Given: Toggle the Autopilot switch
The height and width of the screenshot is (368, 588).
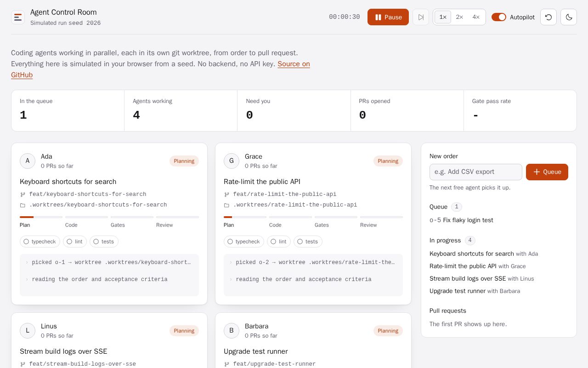Looking at the screenshot, I should [x=499, y=17].
